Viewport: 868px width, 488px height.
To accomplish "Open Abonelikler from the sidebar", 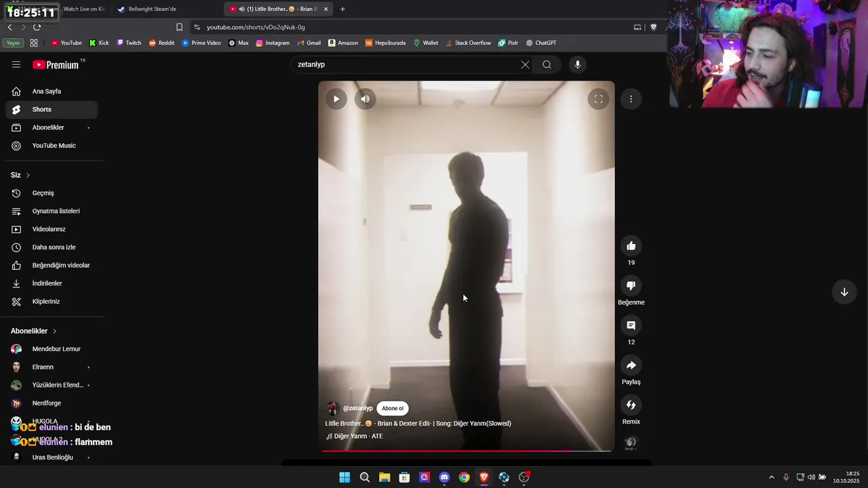I will point(51,127).
